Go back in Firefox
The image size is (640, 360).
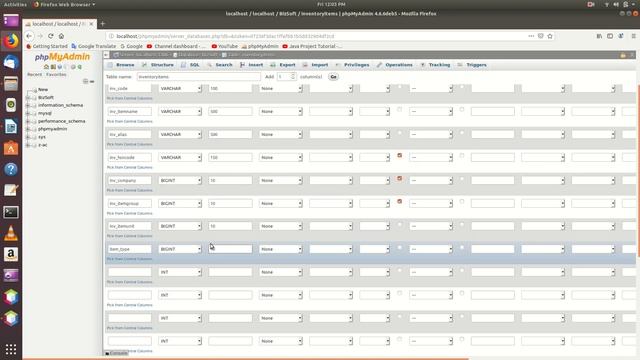pos(29,36)
